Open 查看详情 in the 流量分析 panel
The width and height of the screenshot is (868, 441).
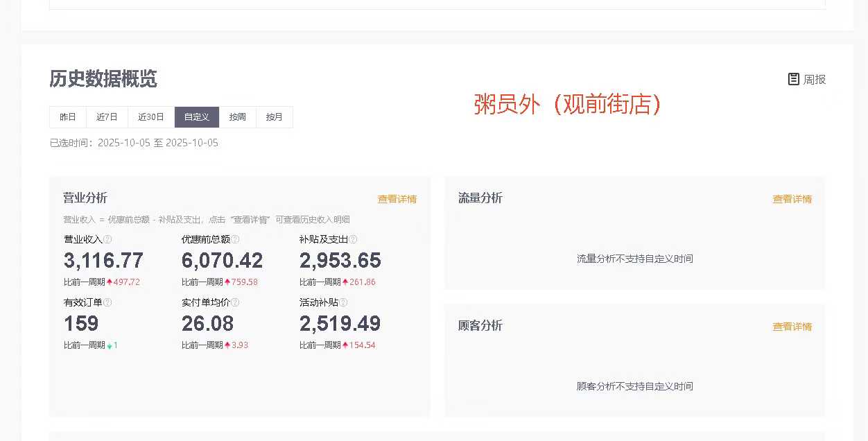[x=792, y=199]
